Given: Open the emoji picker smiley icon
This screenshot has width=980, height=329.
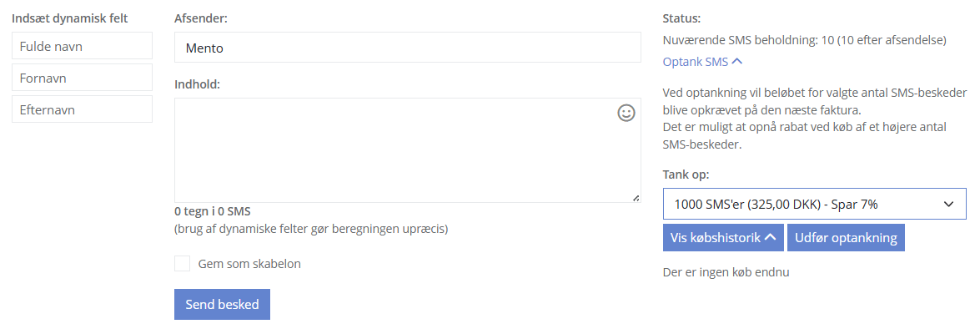Looking at the screenshot, I should tap(626, 113).
